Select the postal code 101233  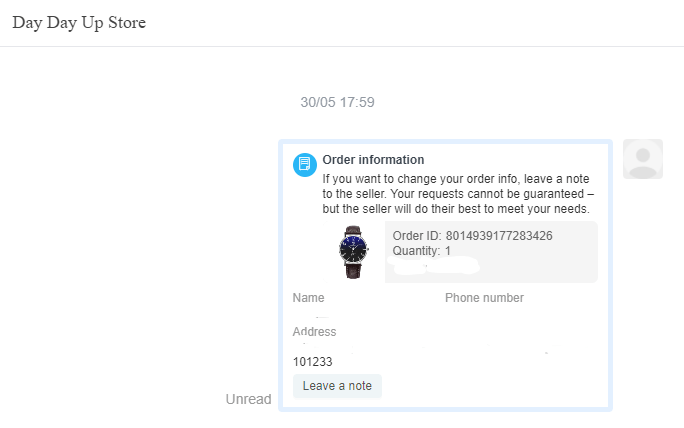(x=312, y=362)
